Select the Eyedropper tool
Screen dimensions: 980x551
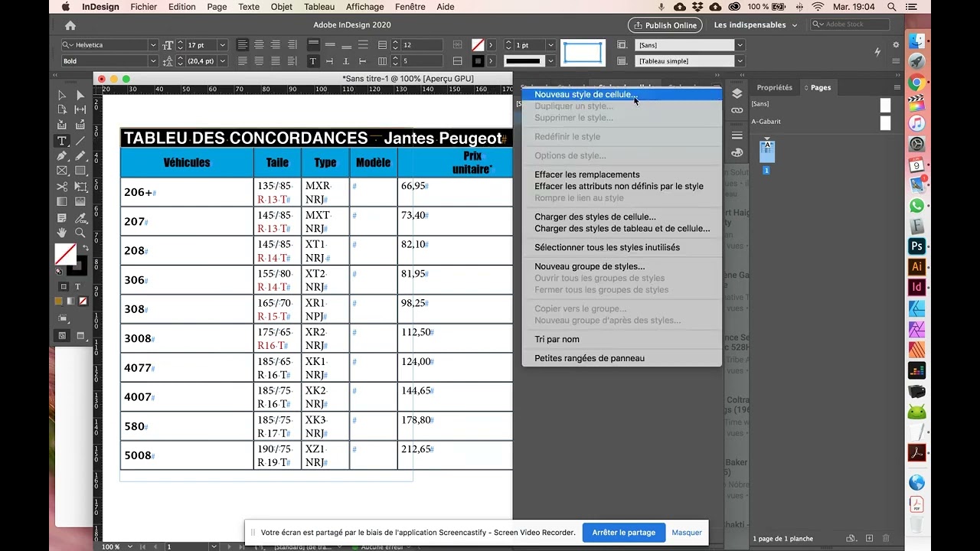tap(80, 217)
